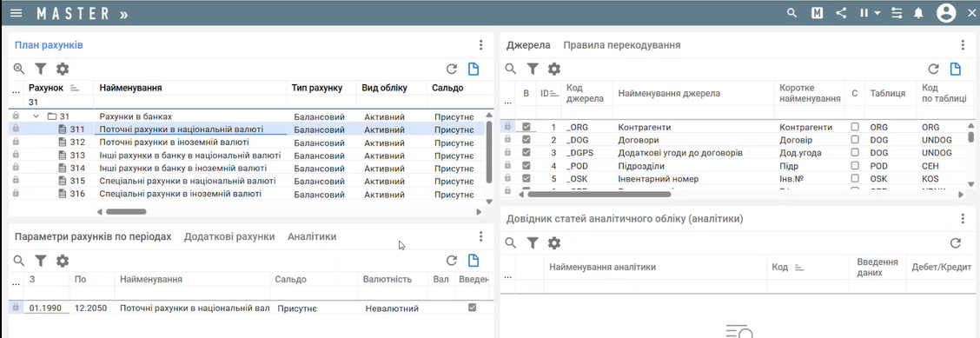Viewport: 980px width, 338px height.
Task: Open settings gear in Довідник статей panel
Action: (554, 243)
